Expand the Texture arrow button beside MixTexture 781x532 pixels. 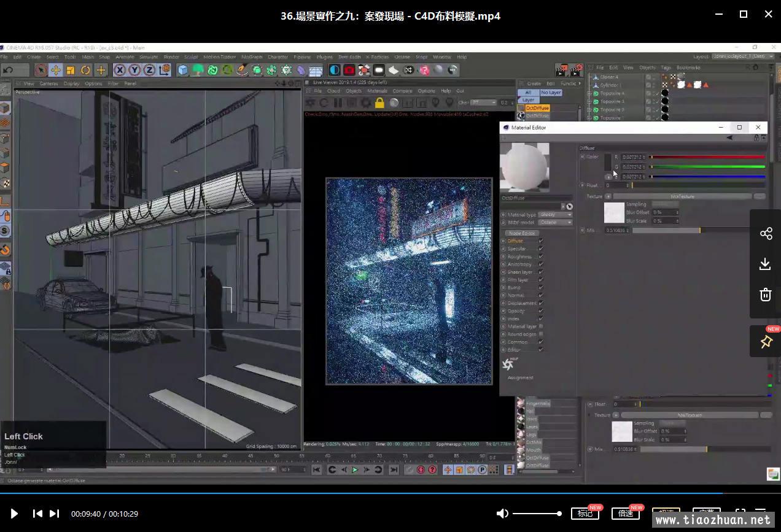pos(608,196)
